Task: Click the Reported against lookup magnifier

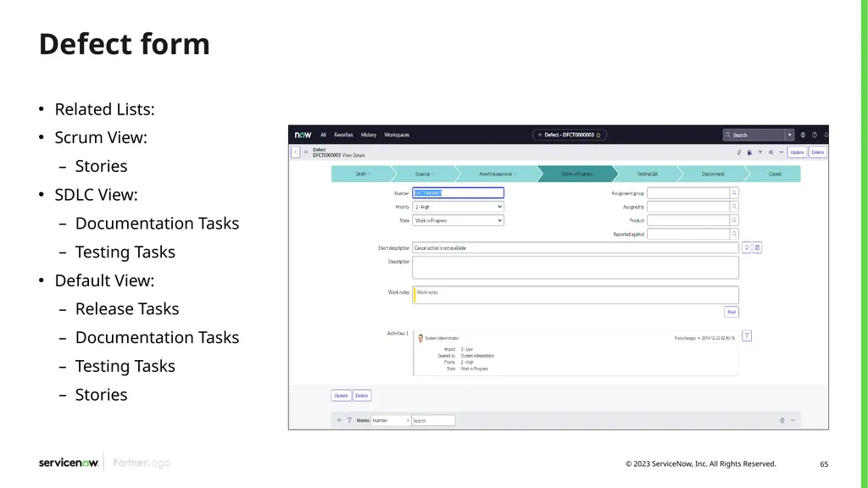Action: [x=734, y=234]
